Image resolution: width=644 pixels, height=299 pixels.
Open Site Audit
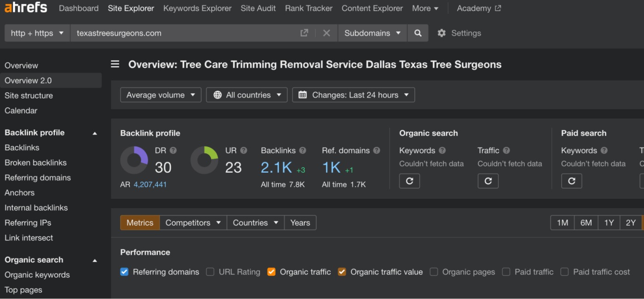[x=258, y=8]
